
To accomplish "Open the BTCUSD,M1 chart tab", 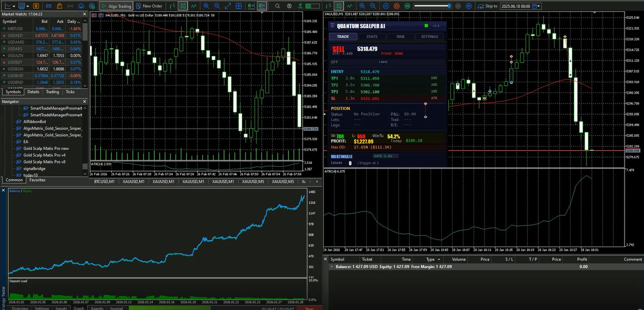I will click(104, 182).
